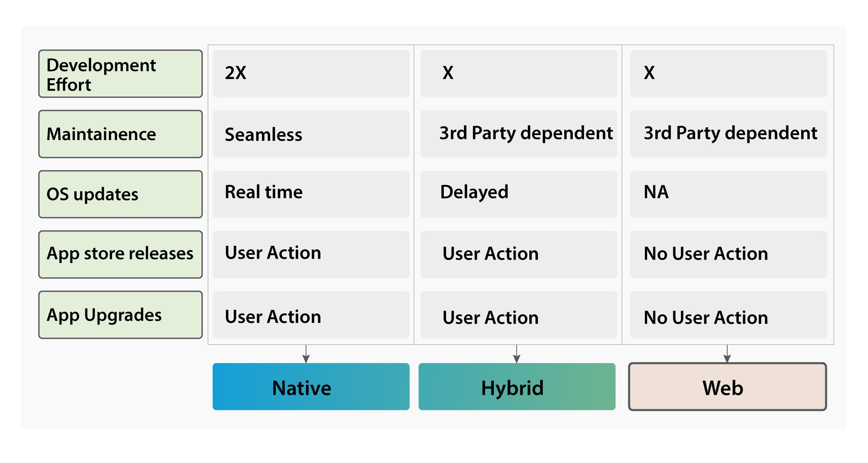Select the App store releases header
This screenshot has width=868, height=463.
(x=121, y=254)
